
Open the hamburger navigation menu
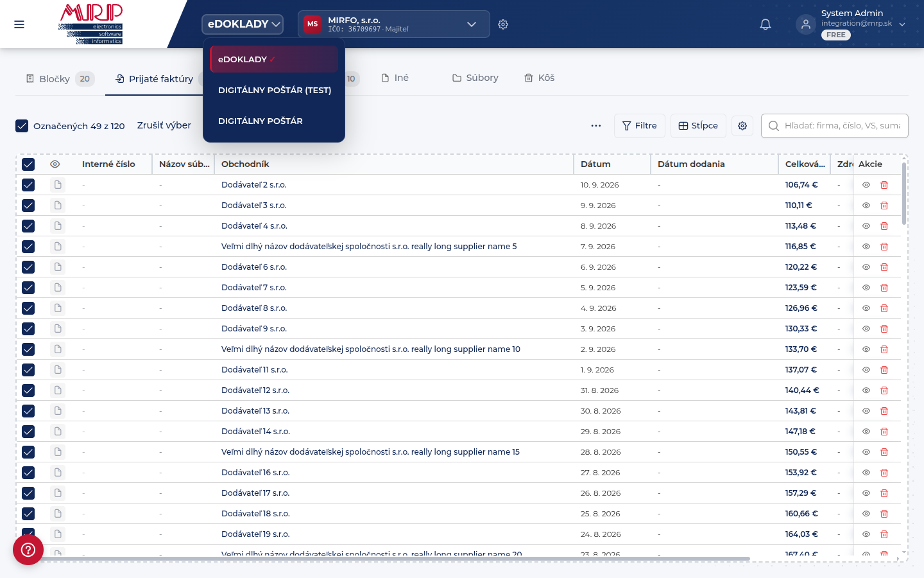[x=19, y=24]
